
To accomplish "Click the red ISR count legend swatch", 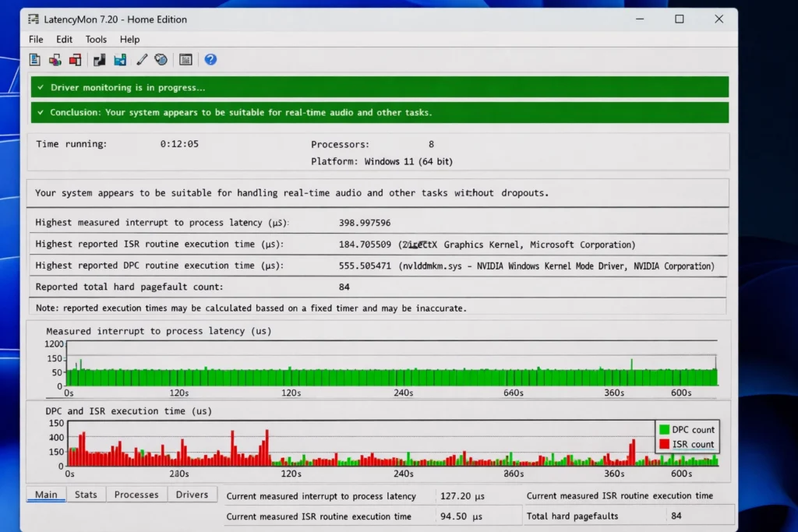I will (x=664, y=444).
